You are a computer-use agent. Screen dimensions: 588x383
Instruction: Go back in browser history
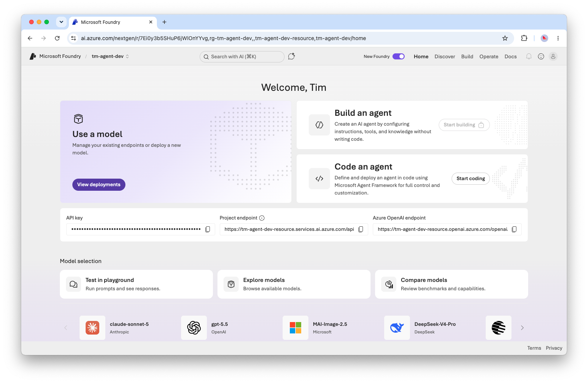[30, 38]
